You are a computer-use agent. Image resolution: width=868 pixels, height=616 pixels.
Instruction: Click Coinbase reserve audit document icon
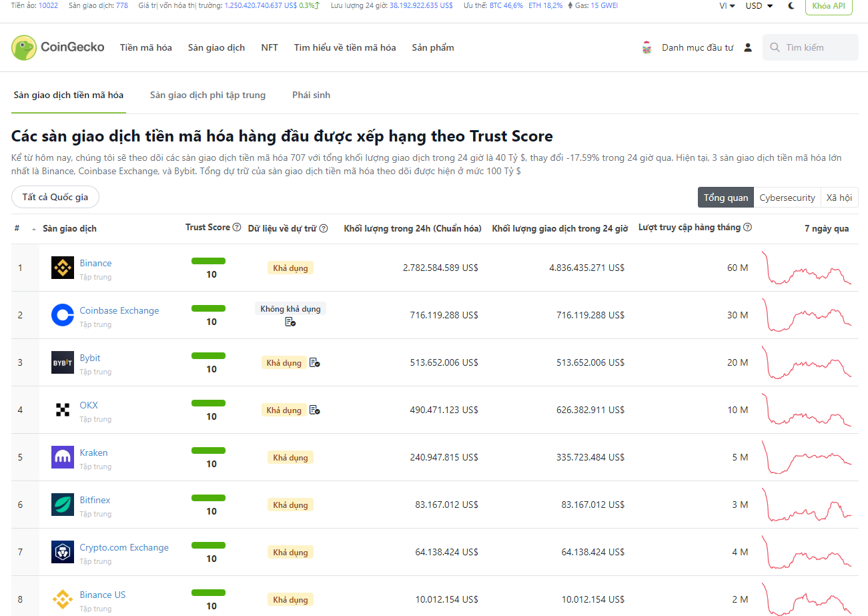coord(290,322)
